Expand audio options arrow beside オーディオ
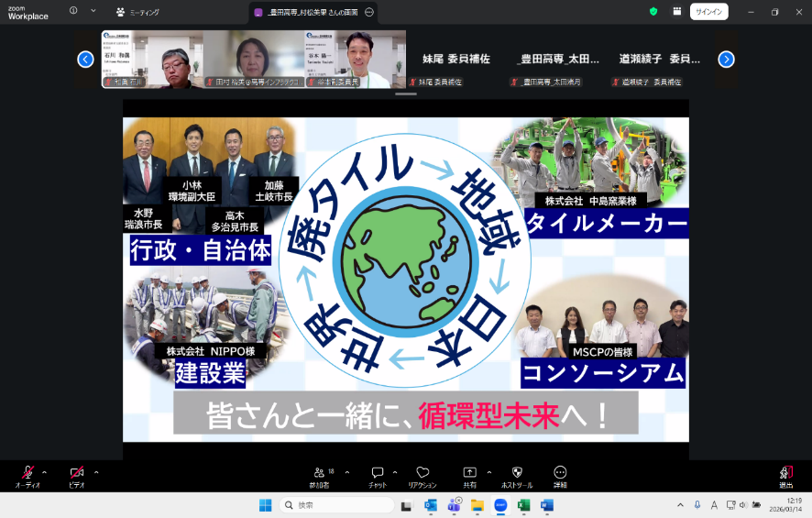This screenshot has height=518, width=812. coord(44,472)
